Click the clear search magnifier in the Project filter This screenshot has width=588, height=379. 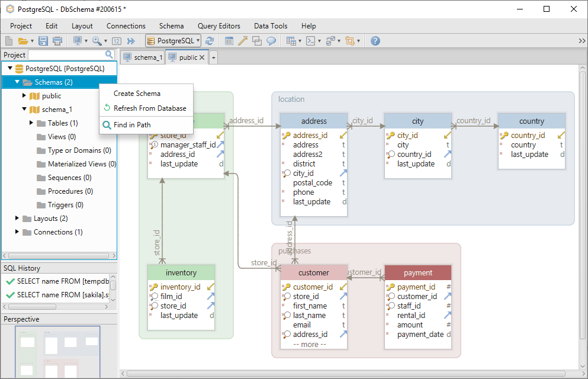(108, 54)
